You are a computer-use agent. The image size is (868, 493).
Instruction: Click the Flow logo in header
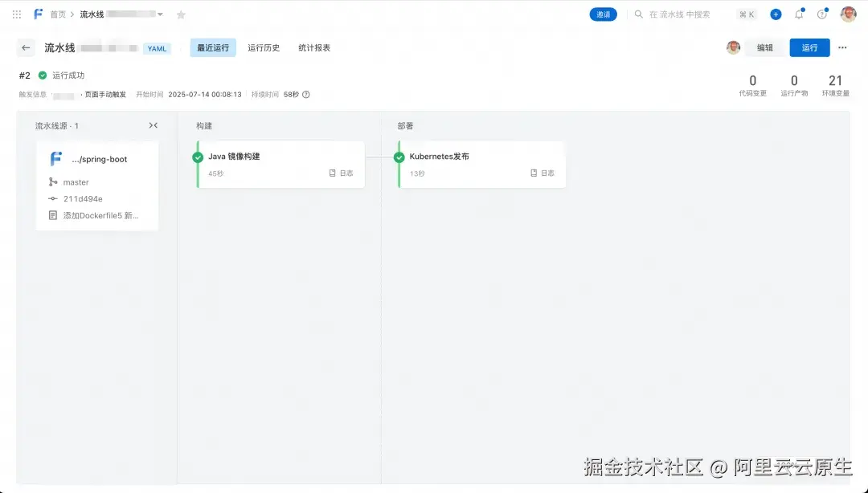38,14
